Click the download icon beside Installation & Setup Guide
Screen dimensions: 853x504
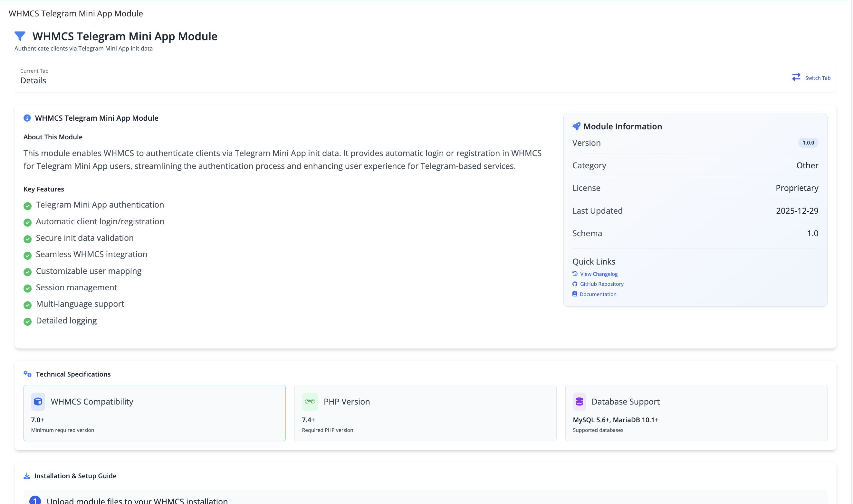(26, 475)
